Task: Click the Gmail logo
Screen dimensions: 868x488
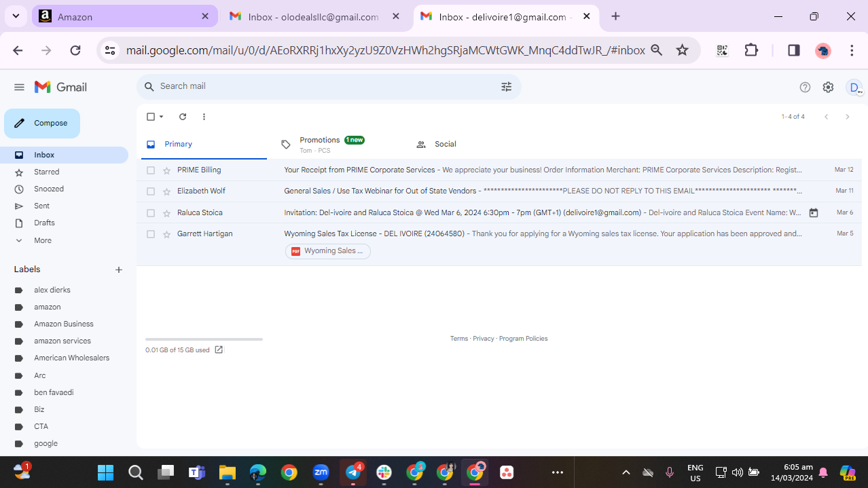Action: pyautogui.click(x=60, y=87)
